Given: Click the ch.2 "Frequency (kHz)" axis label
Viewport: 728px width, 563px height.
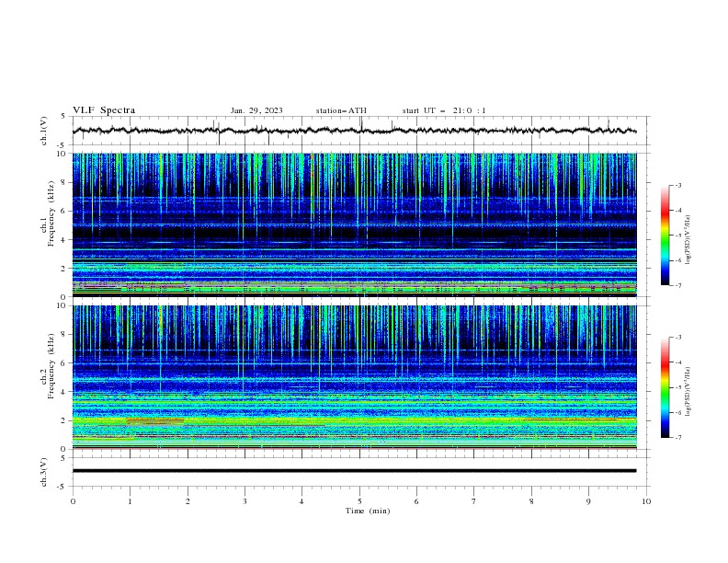Looking at the screenshot, I should click(x=51, y=365).
